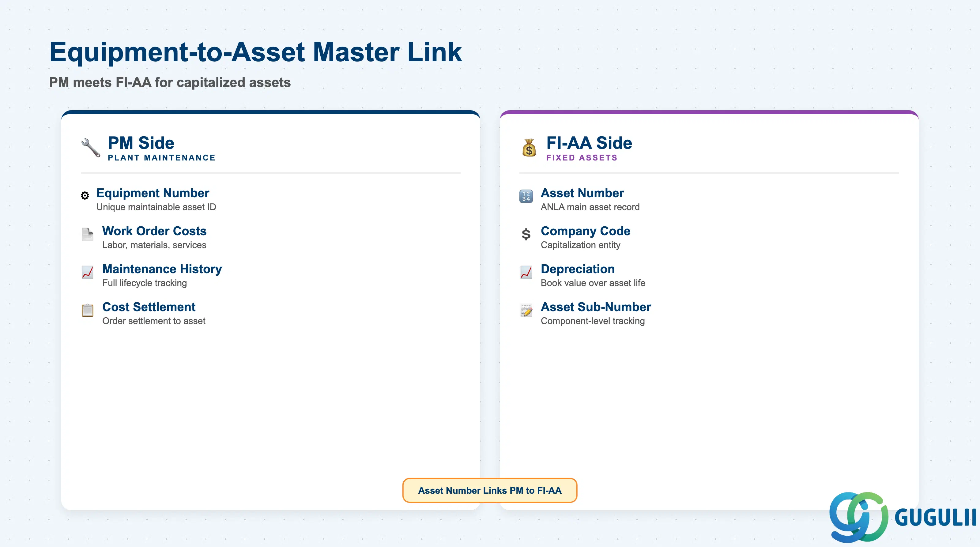Image resolution: width=980 pixels, height=547 pixels.
Task: Select the Asset Number heading
Action: click(x=582, y=193)
